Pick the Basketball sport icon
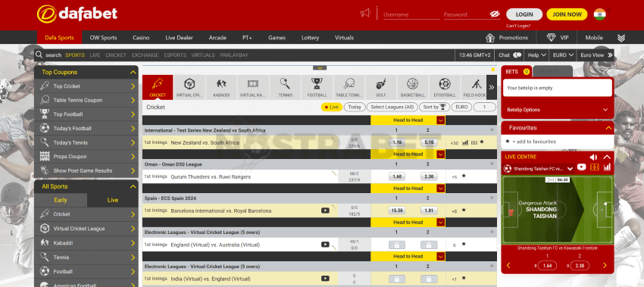Viewport: 644px width, 287px height. (x=412, y=87)
